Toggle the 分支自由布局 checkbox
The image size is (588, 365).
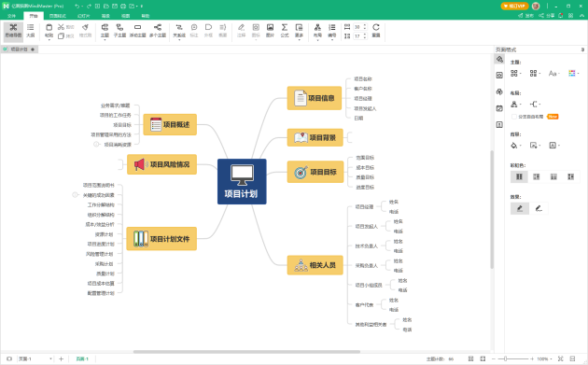coord(514,117)
